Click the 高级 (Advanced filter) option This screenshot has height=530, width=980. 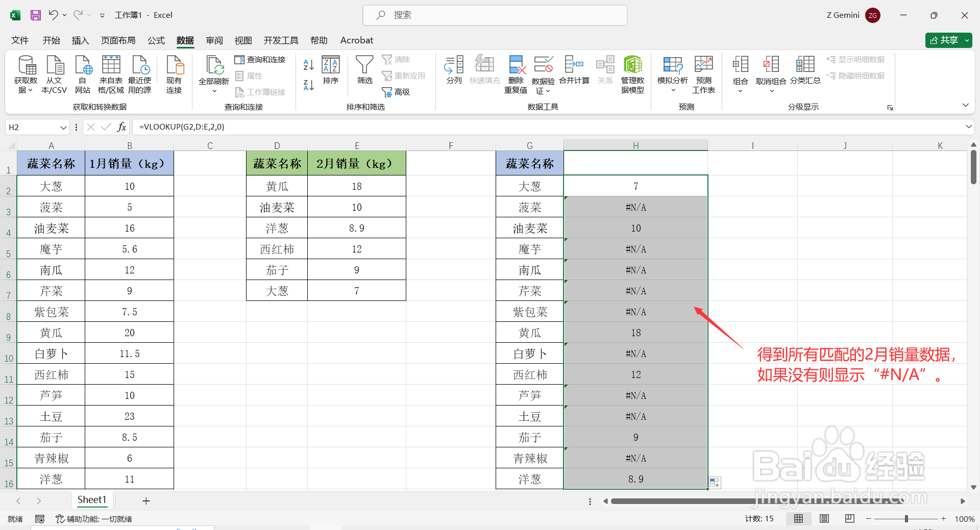(x=398, y=92)
